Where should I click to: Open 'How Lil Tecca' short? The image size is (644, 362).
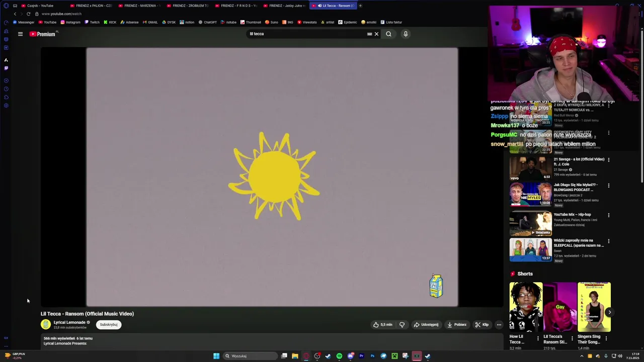coord(526,307)
